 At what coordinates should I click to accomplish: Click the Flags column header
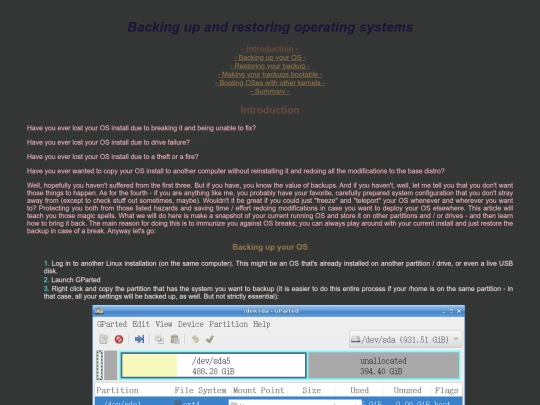pos(446,390)
